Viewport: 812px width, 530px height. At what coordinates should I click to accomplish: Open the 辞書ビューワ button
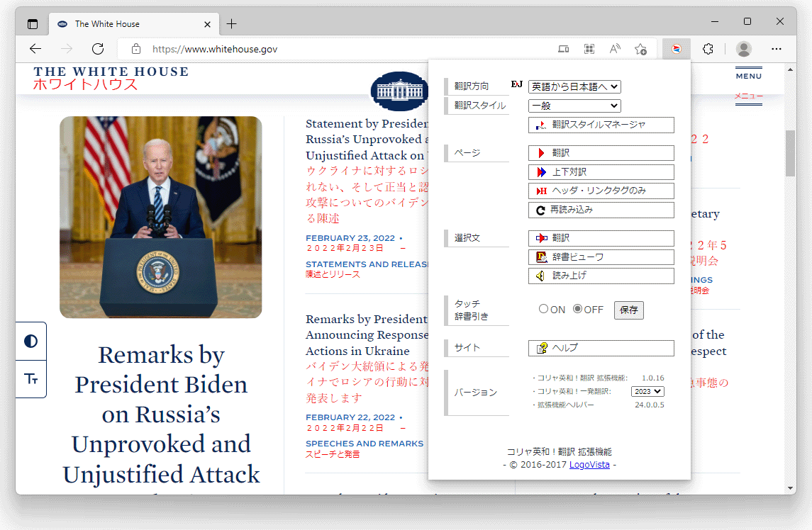[601, 256]
